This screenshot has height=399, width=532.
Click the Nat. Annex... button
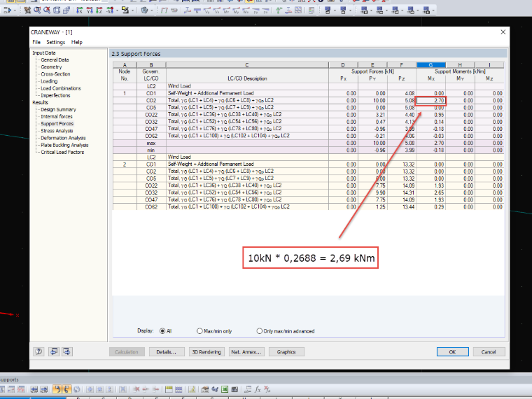pyautogui.click(x=246, y=352)
